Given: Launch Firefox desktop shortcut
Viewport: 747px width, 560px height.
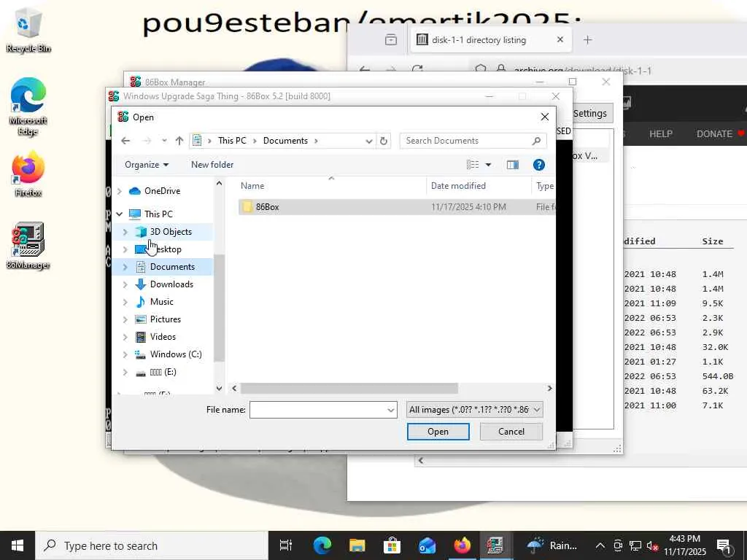Looking at the screenshot, I should point(28,174).
